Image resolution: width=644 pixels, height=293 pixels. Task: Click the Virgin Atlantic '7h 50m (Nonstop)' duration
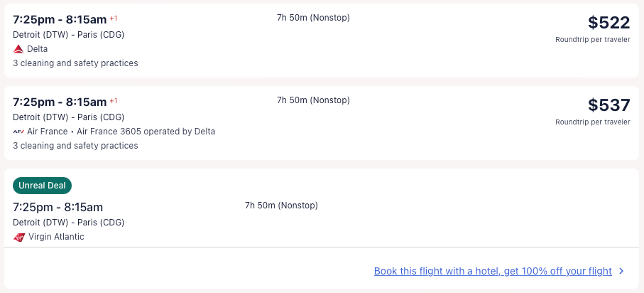pos(281,206)
